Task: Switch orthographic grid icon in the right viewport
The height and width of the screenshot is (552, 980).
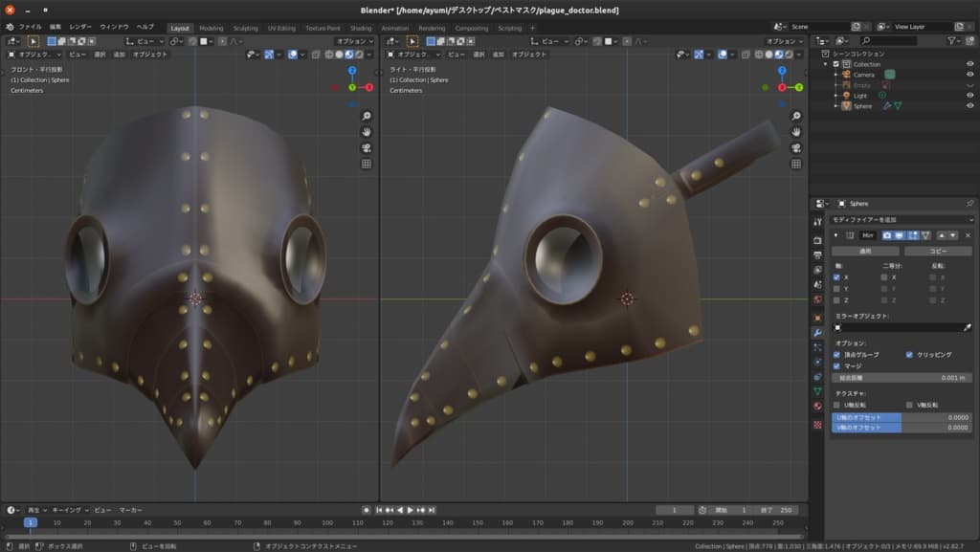Action: click(795, 165)
